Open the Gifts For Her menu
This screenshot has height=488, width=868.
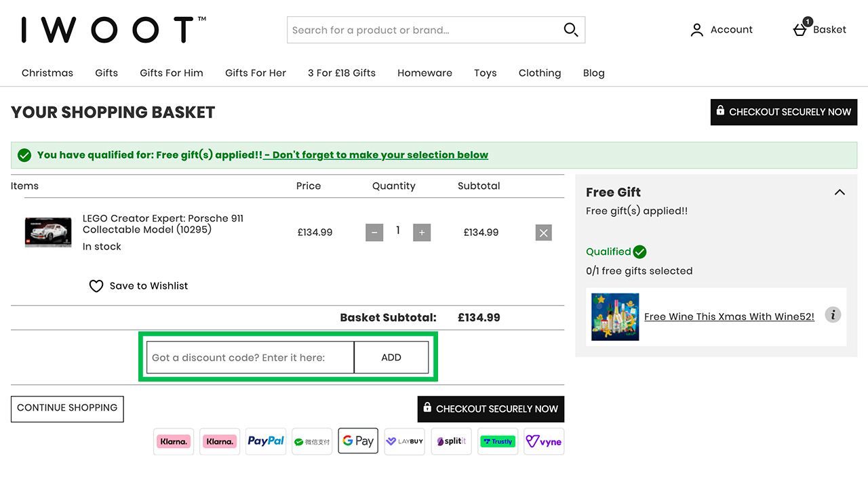pos(256,73)
